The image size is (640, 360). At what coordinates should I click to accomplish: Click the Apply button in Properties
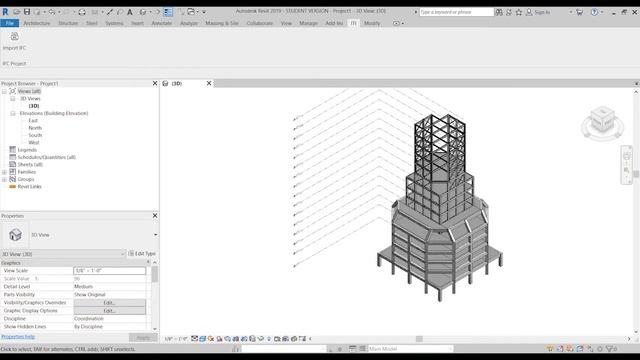click(x=143, y=337)
